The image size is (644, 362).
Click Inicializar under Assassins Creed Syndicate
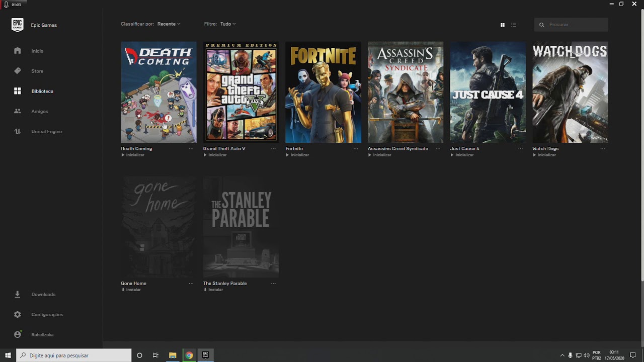(379, 155)
